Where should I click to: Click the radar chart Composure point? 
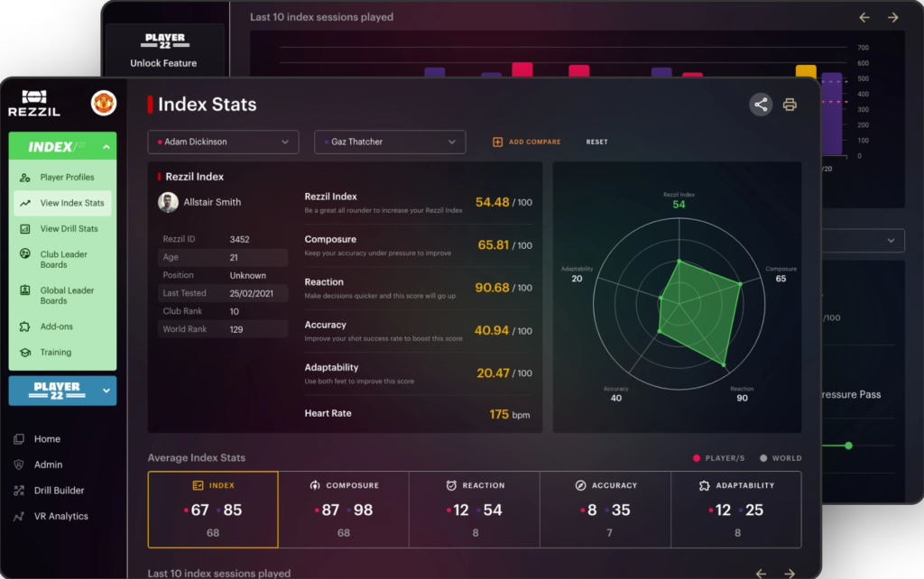(x=740, y=284)
